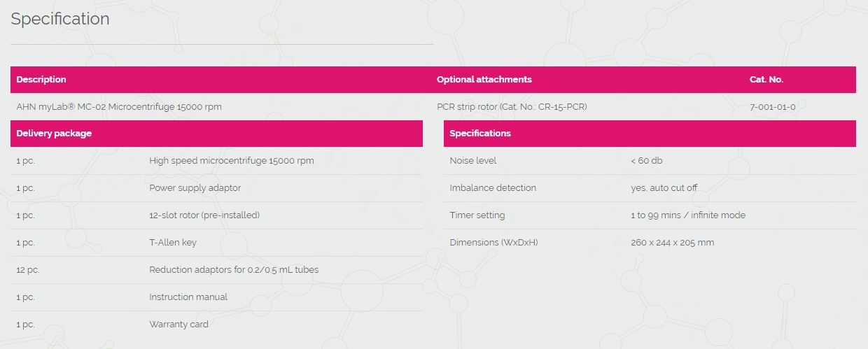868x349 pixels.
Task: Click the Cat. No. column header
Action: [766, 80]
